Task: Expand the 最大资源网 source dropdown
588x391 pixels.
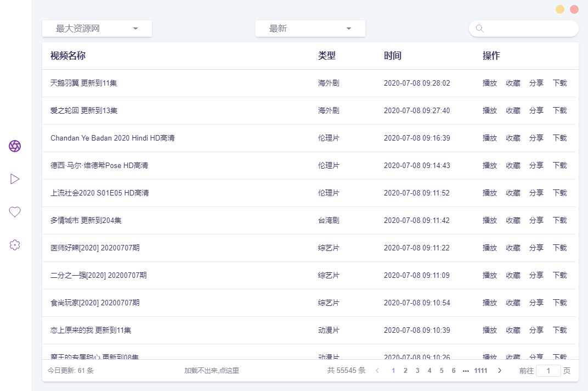Action: 97,29
